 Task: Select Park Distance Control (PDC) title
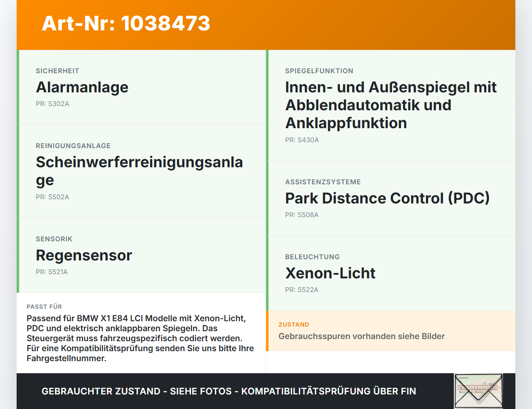tap(387, 198)
